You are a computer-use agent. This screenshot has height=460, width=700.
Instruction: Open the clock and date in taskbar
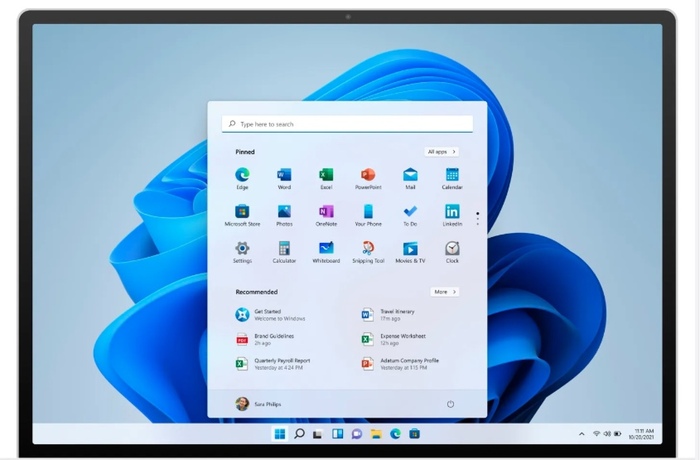coord(642,434)
